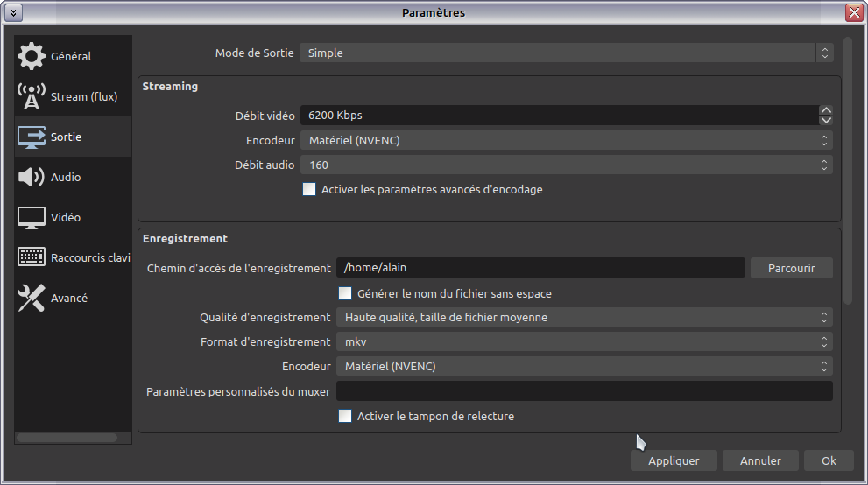Screen dimensions: 868x485
Task: Increase the Débit vidéo value with up arrow
Action: tap(826, 110)
